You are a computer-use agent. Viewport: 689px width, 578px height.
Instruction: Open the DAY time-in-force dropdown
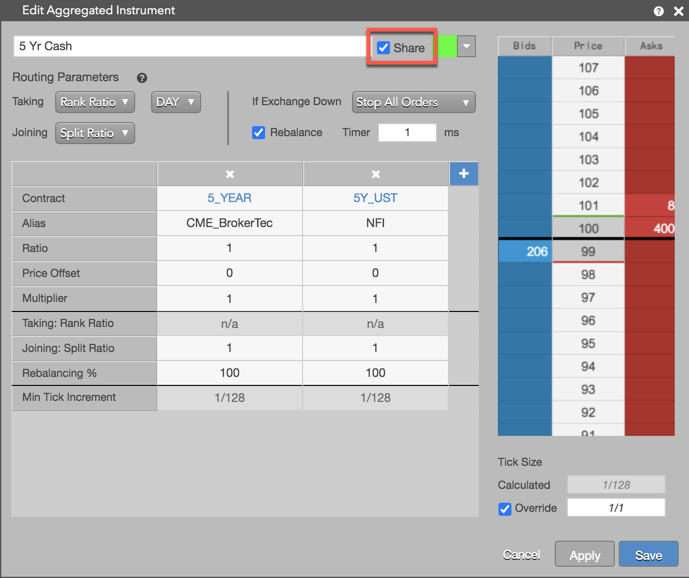(176, 102)
